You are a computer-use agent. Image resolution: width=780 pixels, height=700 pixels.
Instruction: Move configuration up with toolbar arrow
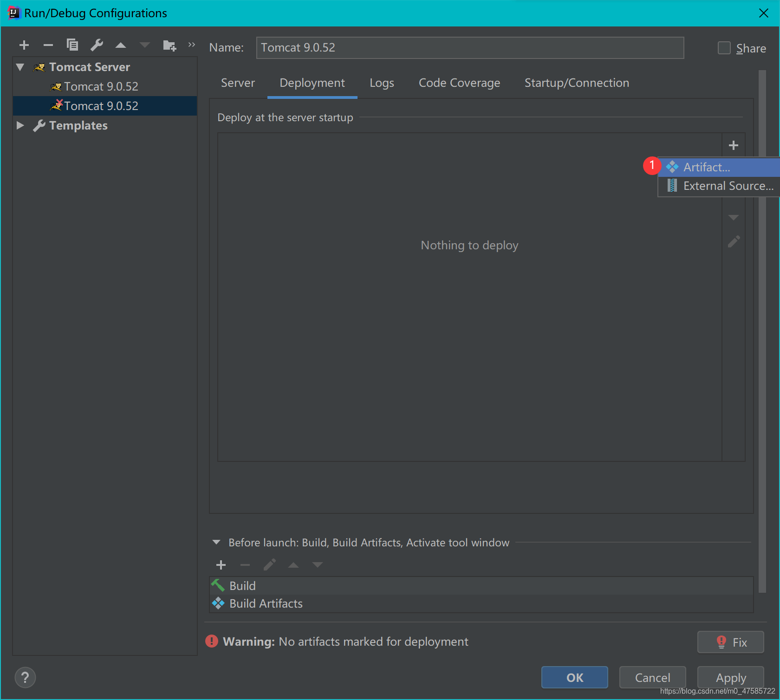click(121, 45)
